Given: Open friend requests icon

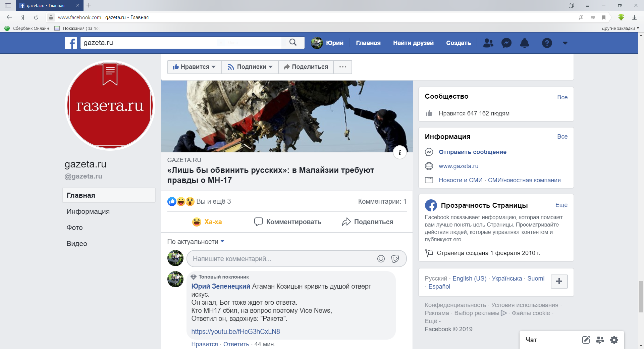Looking at the screenshot, I should point(488,43).
